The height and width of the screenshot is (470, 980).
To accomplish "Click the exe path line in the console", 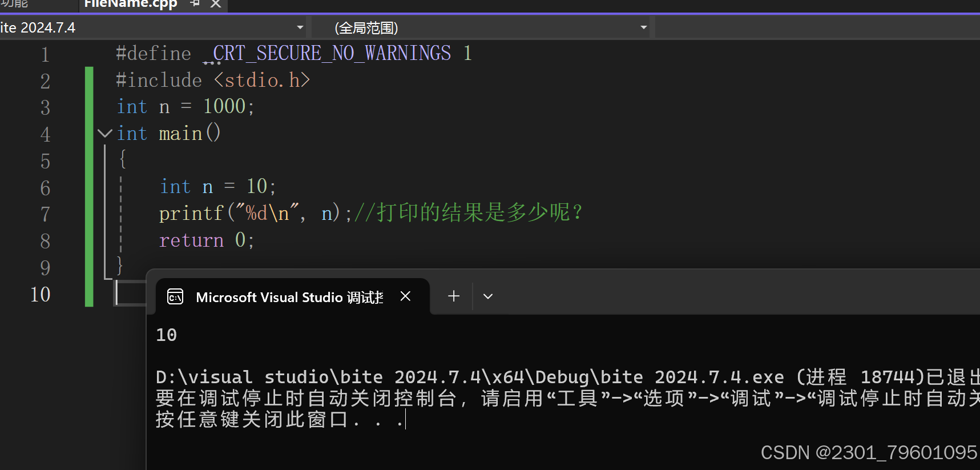I will [x=567, y=377].
